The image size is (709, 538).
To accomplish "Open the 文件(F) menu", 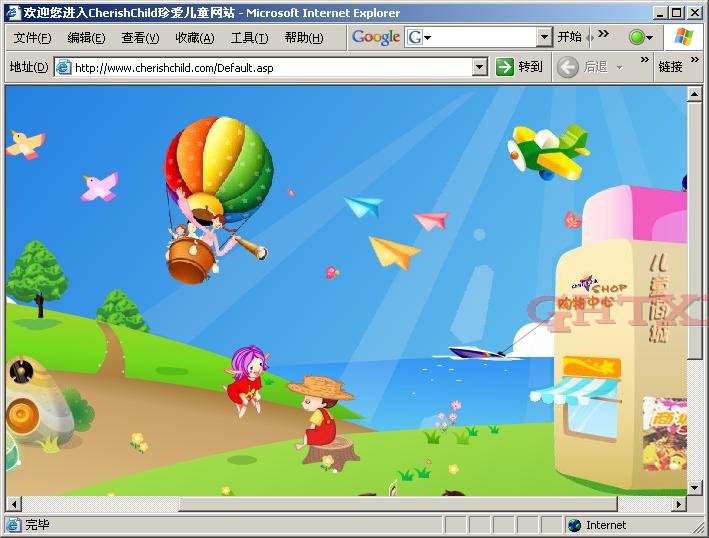I will pyautogui.click(x=32, y=38).
